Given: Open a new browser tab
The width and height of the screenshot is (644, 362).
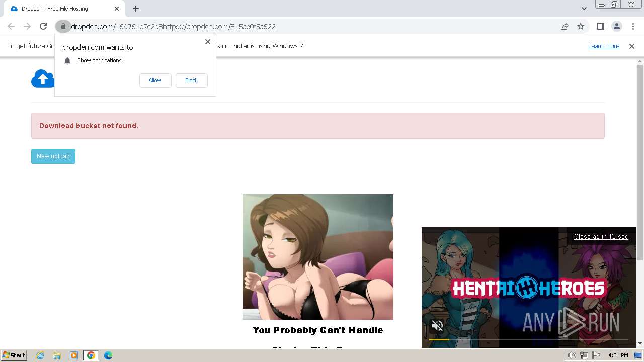Looking at the screenshot, I should click(136, 9).
